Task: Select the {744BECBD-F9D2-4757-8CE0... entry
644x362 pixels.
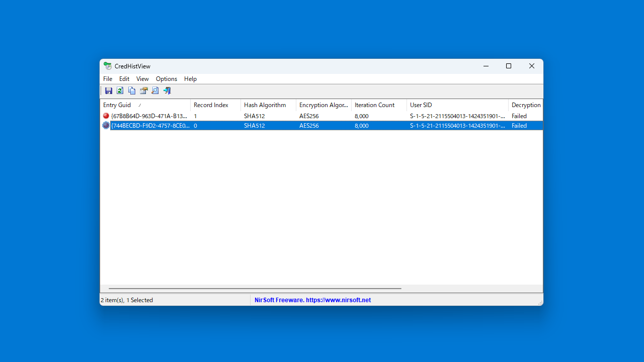Action: (150, 126)
